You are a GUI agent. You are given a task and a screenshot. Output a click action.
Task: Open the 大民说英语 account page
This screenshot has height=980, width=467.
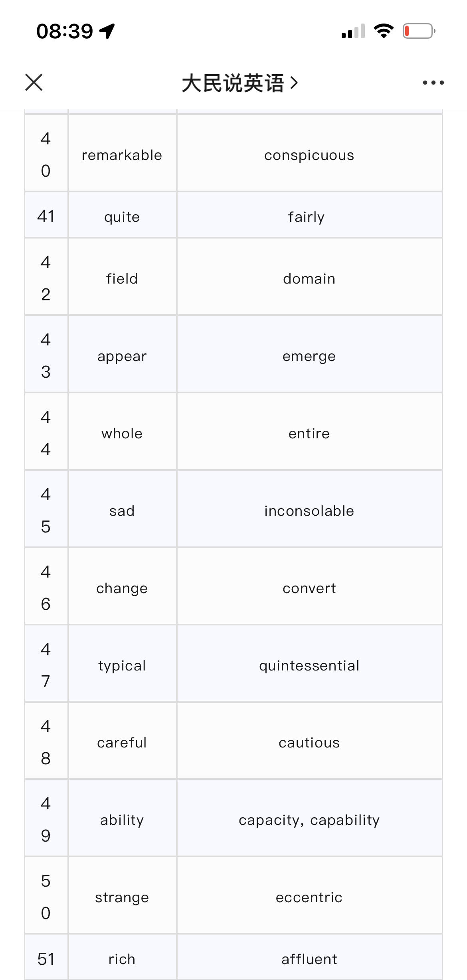(233, 83)
